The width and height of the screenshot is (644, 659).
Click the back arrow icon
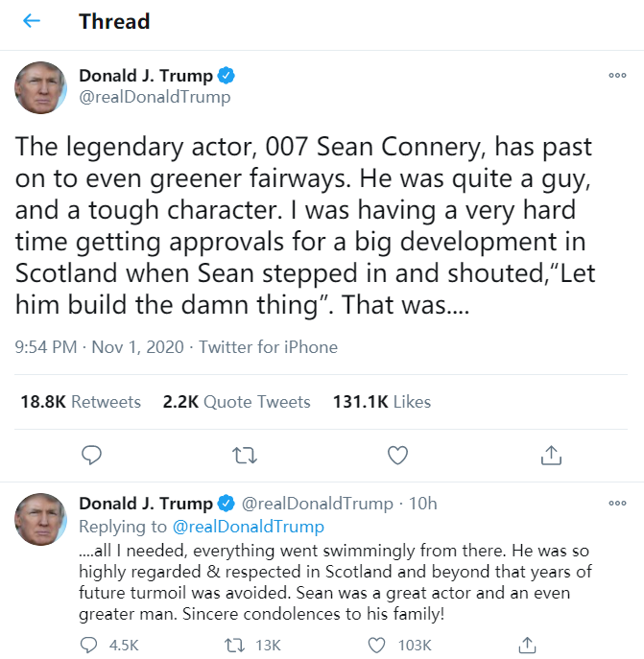point(32,21)
